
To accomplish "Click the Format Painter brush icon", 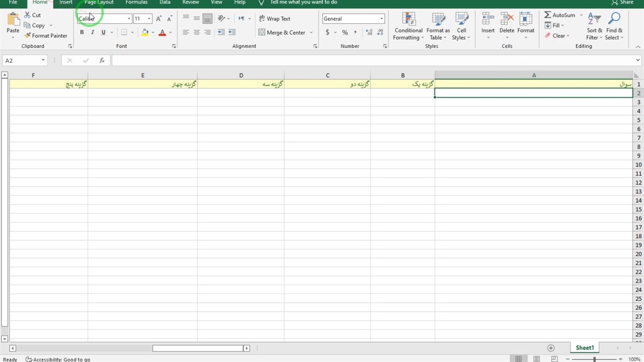I will [28, 36].
